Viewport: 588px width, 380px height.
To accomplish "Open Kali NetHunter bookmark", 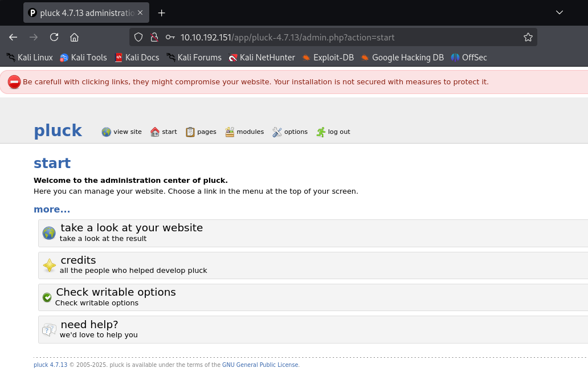I will (262, 58).
